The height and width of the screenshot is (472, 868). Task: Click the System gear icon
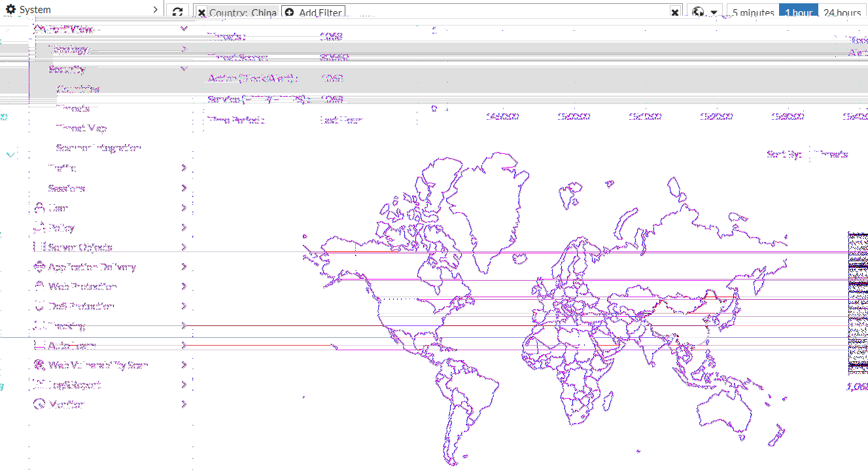point(10,10)
